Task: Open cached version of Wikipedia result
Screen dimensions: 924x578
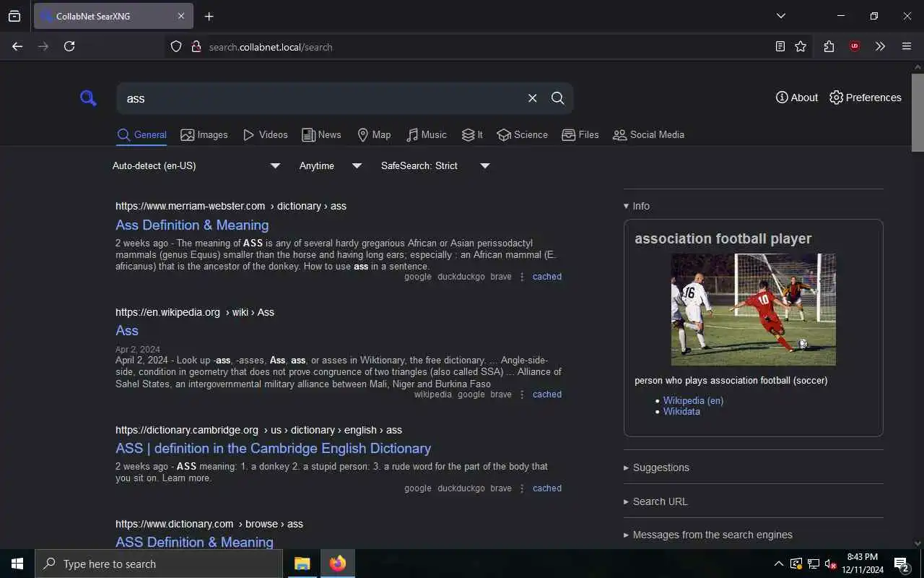Action: pos(547,394)
